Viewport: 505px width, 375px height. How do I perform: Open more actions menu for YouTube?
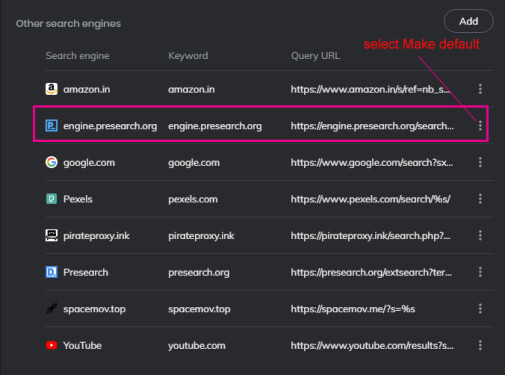pyautogui.click(x=480, y=345)
